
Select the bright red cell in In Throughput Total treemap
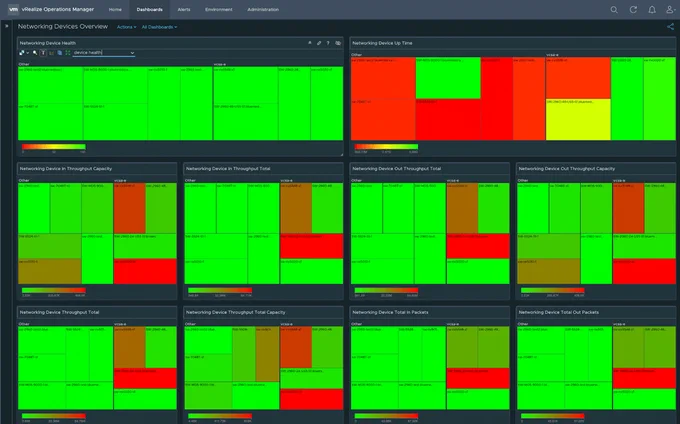(x=311, y=246)
